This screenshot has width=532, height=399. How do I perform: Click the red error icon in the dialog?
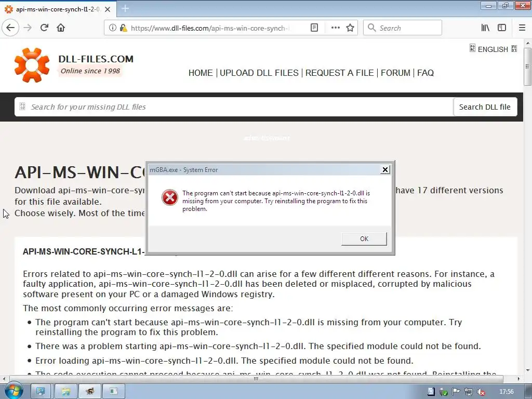coord(170,197)
